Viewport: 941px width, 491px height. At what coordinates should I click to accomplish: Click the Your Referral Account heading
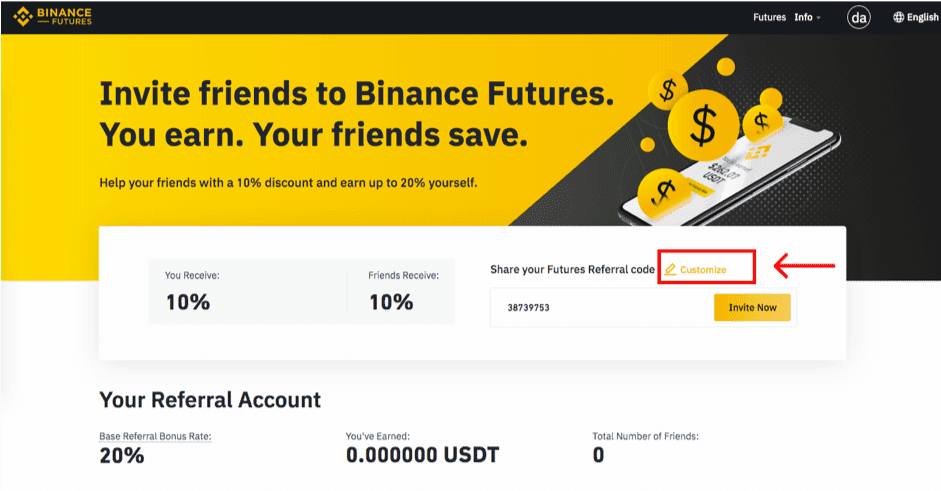coord(210,400)
